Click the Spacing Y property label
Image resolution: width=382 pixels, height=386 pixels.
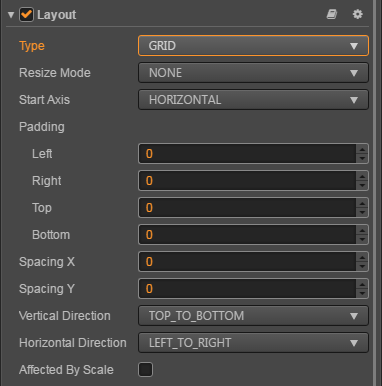coord(47,289)
